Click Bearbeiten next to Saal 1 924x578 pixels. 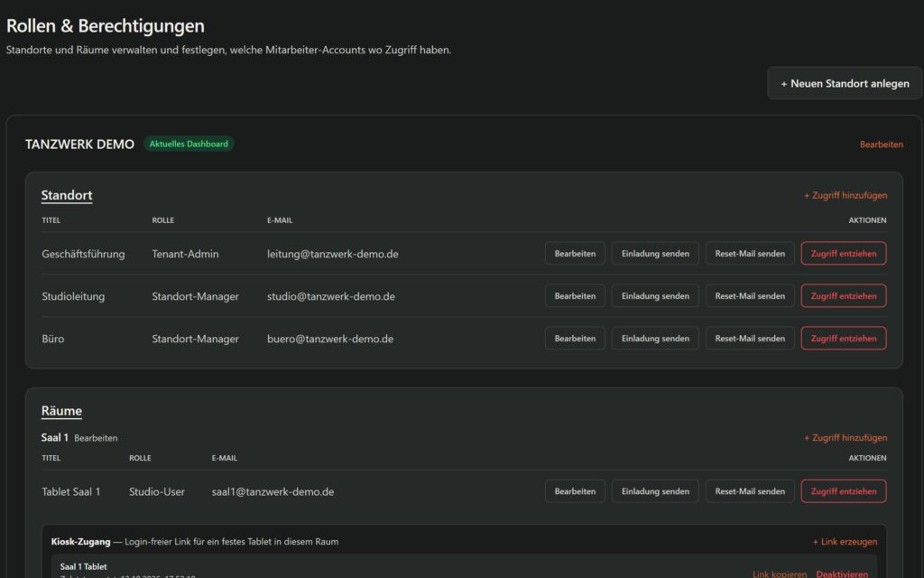click(96, 438)
